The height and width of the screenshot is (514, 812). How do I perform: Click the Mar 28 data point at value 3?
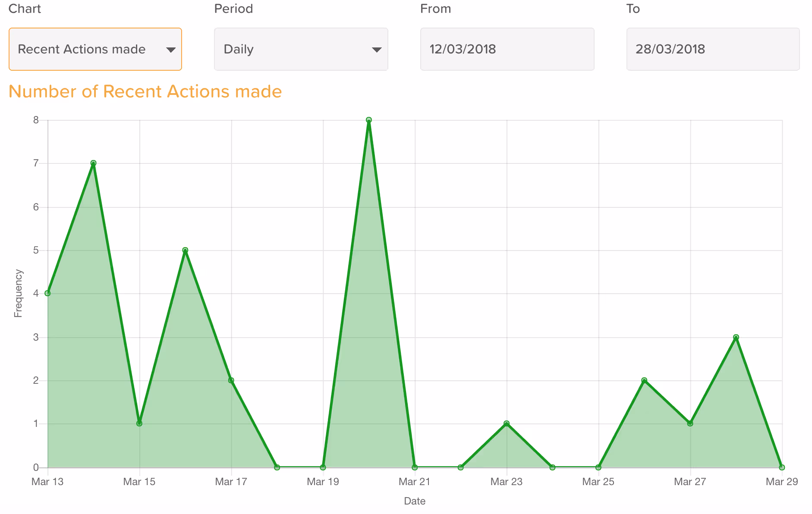(736, 337)
